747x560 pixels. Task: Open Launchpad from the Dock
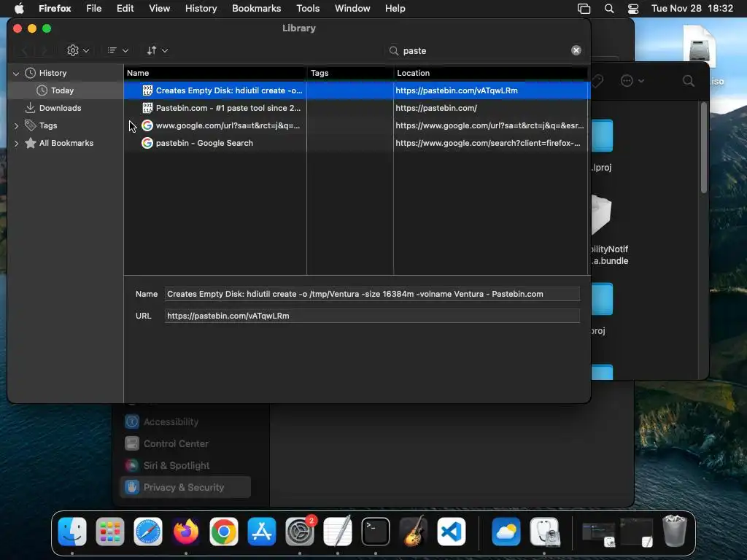[110, 532]
